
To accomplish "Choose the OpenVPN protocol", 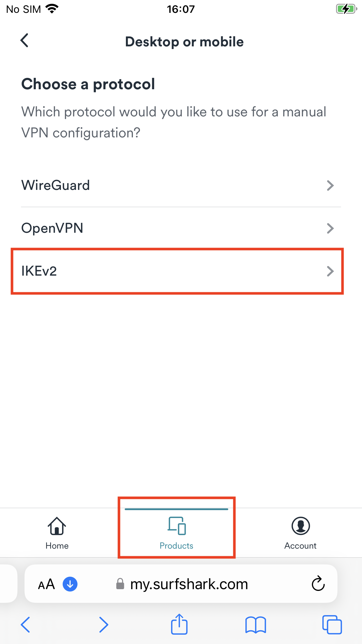I will (52, 228).
